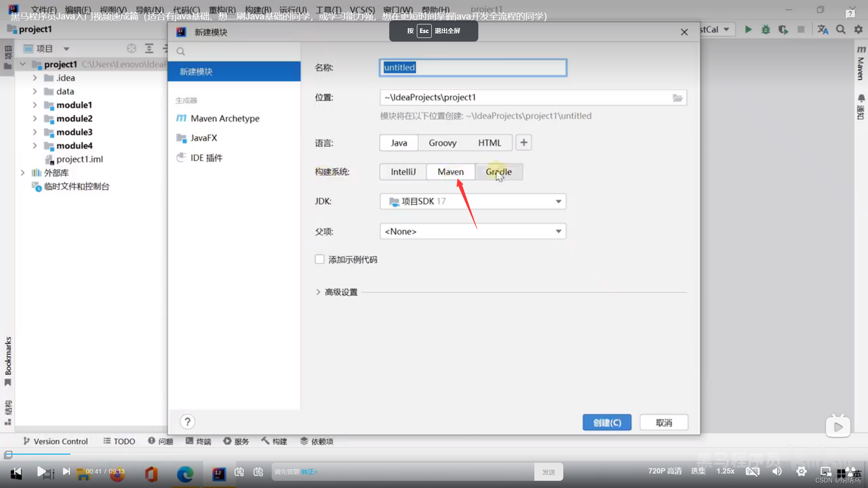Select Gradle as the build system
The height and width of the screenshot is (488, 868).
pyautogui.click(x=499, y=172)
